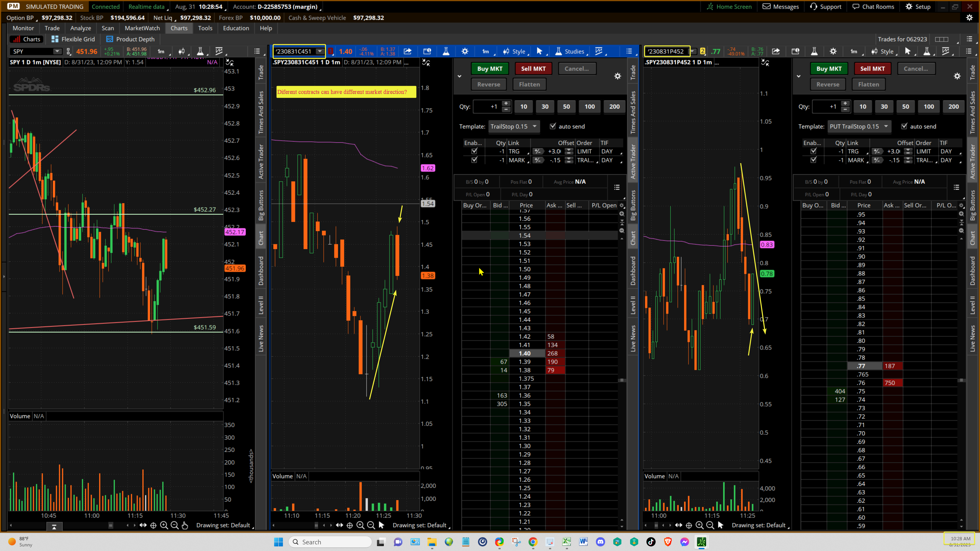980x551 pixels.
Task: Set call quantity using the 50 button
Action: click(x=567, y=106)
